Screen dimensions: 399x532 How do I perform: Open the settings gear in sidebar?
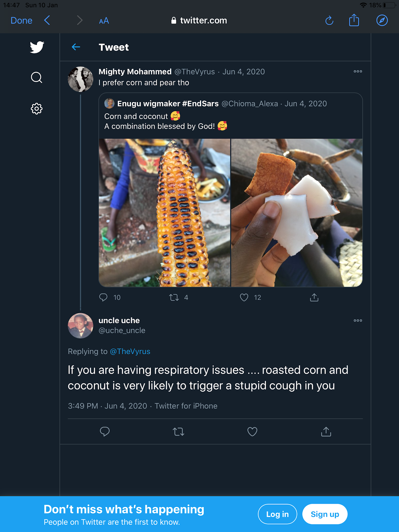pos(37,109)
